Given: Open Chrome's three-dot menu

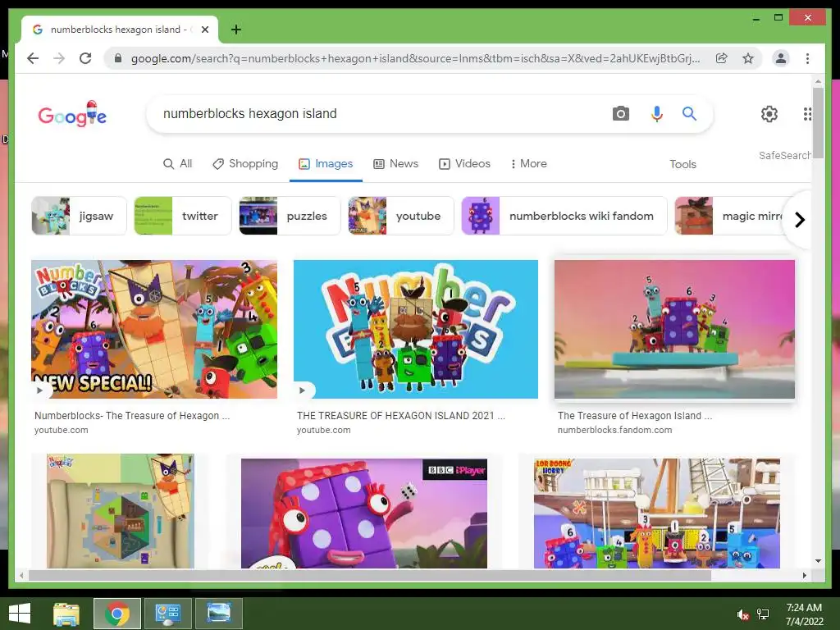Looking at the screenshot, I should [807, 58].
